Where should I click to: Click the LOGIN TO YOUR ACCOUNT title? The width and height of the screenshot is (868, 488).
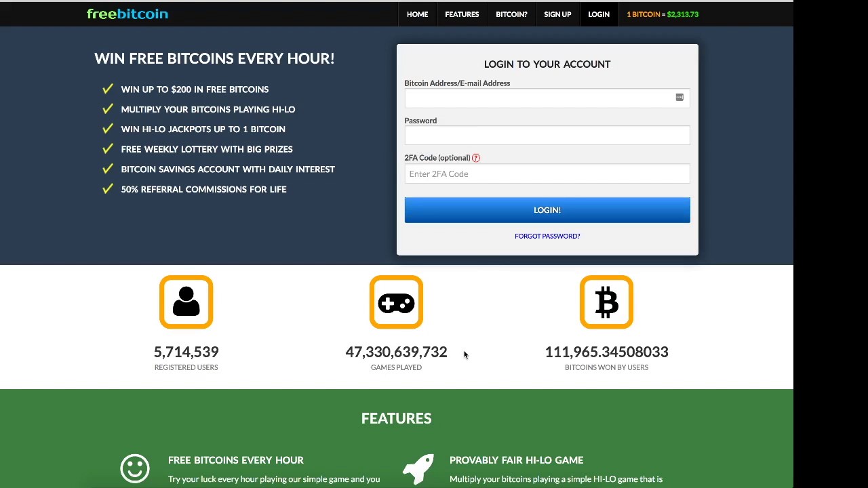coord(547,64)
